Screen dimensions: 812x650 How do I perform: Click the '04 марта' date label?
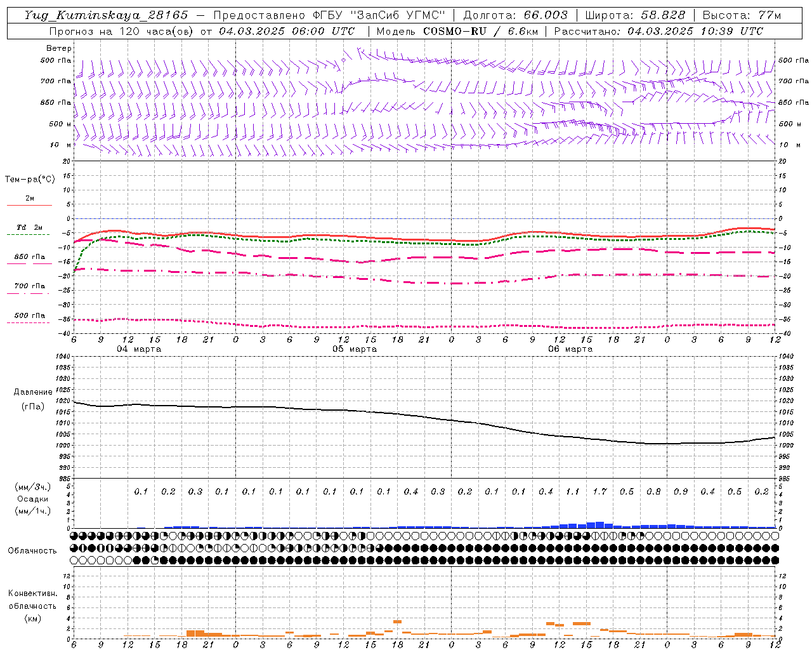point(139,349)
